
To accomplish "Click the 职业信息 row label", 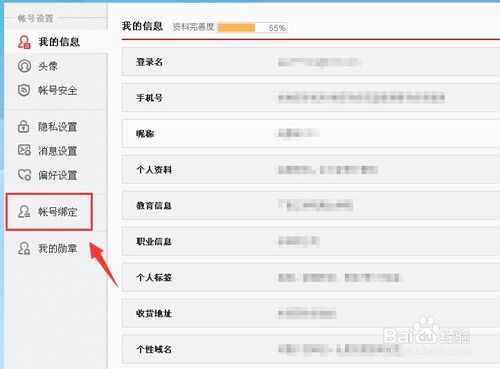I will (x=154, y=242).
